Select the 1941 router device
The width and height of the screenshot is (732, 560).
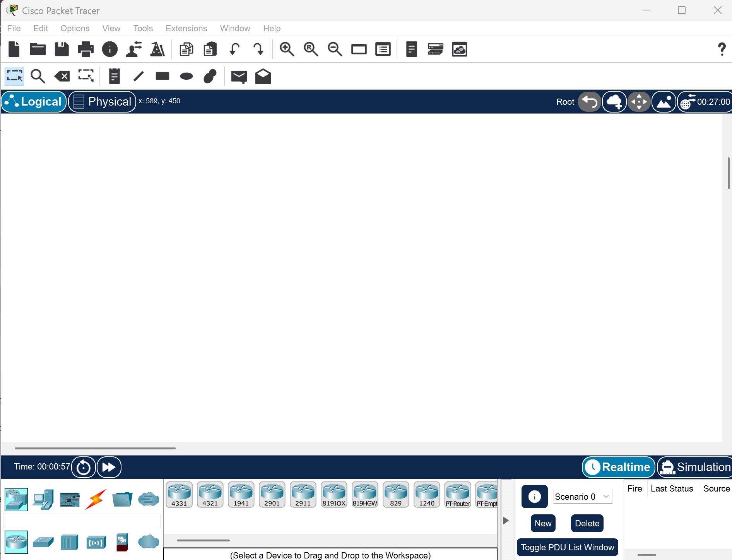point(241,495)
